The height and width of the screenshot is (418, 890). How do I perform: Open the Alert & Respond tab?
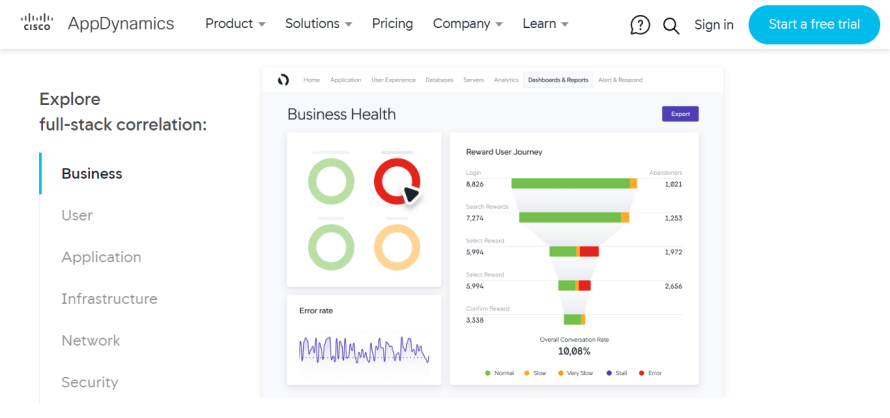coord(620,80)
